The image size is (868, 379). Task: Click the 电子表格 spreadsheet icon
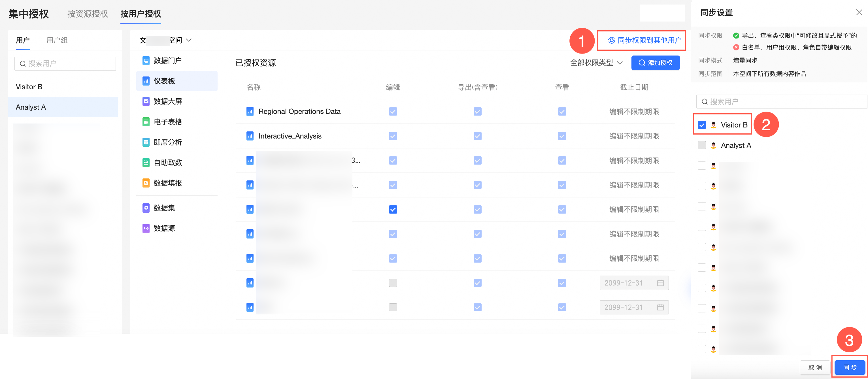(x=146, y=122)
